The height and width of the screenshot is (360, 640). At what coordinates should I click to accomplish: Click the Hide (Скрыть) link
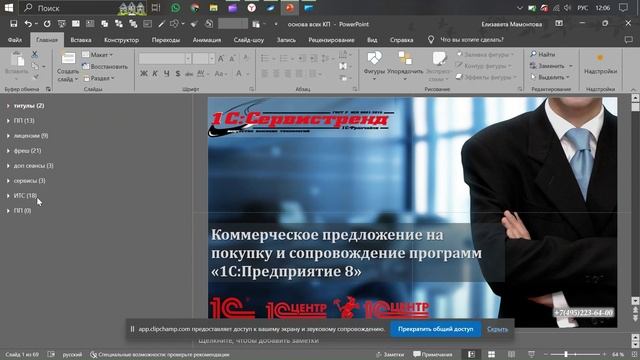(498, 329)
